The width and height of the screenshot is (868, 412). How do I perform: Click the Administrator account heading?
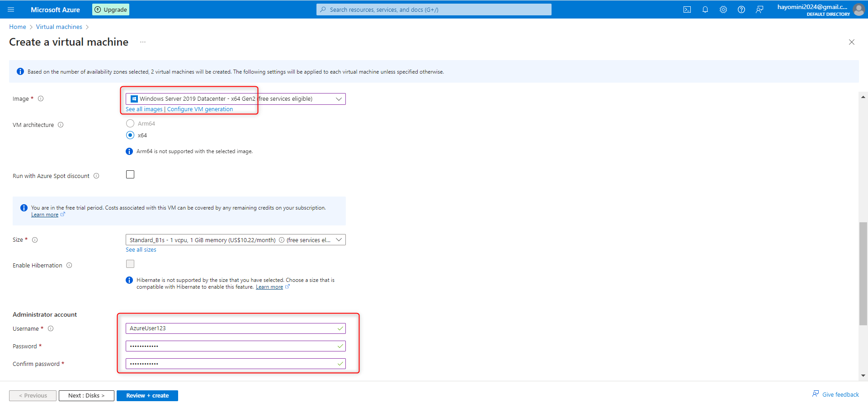point(45,314)
